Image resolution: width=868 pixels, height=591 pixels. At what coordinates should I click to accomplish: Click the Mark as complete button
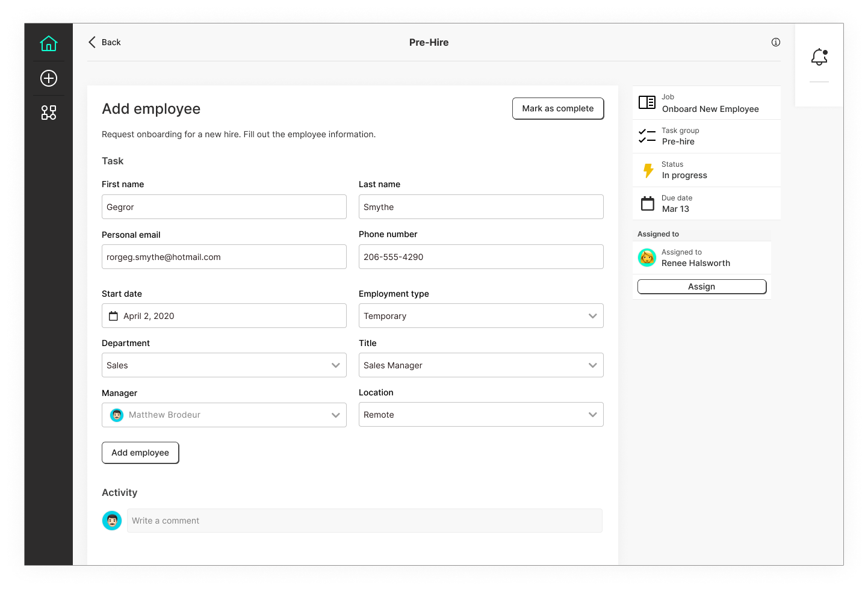558,108
